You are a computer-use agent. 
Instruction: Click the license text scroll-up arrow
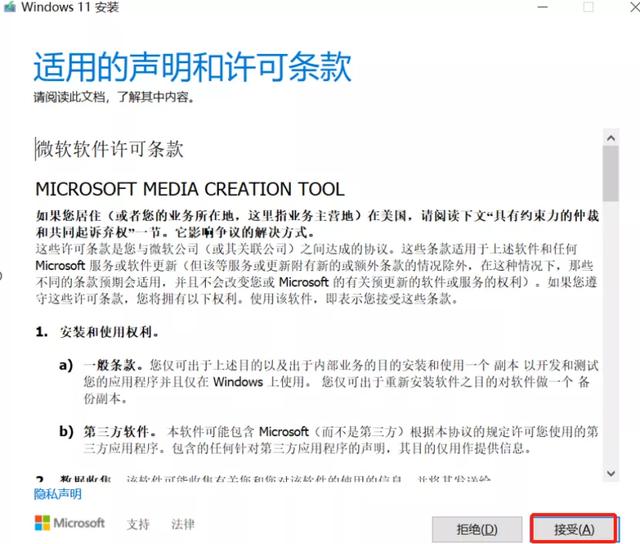(611, 138)
